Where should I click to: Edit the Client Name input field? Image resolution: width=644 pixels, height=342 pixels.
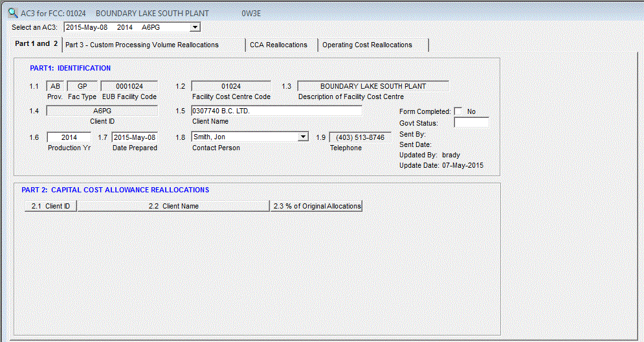coord(276,111)
